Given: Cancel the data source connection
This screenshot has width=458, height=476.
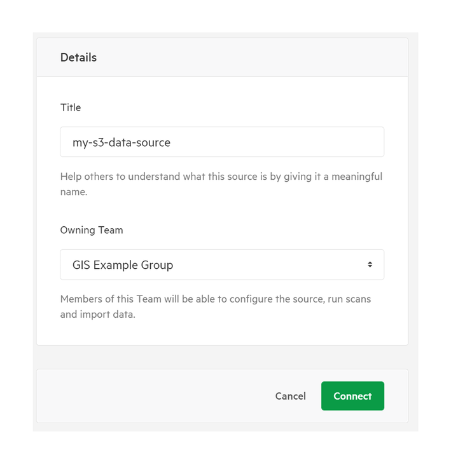Looking at the screenshot, I should (290, 396).
